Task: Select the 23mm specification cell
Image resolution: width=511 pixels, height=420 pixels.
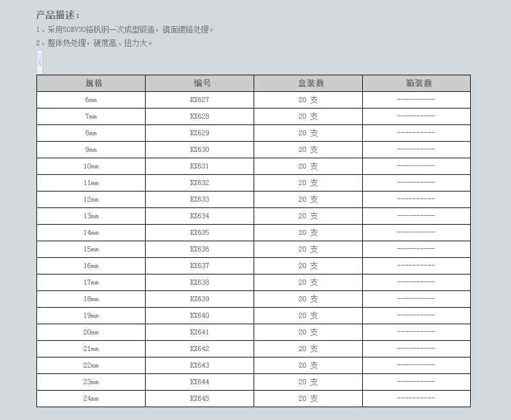Action: click(x=91, y=382)
